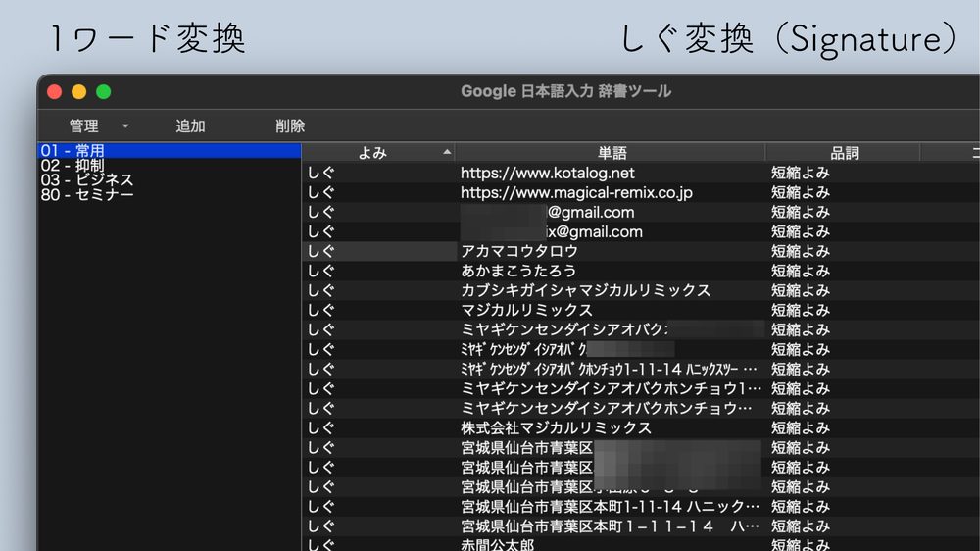980x551 pixels.
Task: Select 宮城県仙台市青葉区本町1-11-14 ハニック entry
Action: (x=610, y=507)
